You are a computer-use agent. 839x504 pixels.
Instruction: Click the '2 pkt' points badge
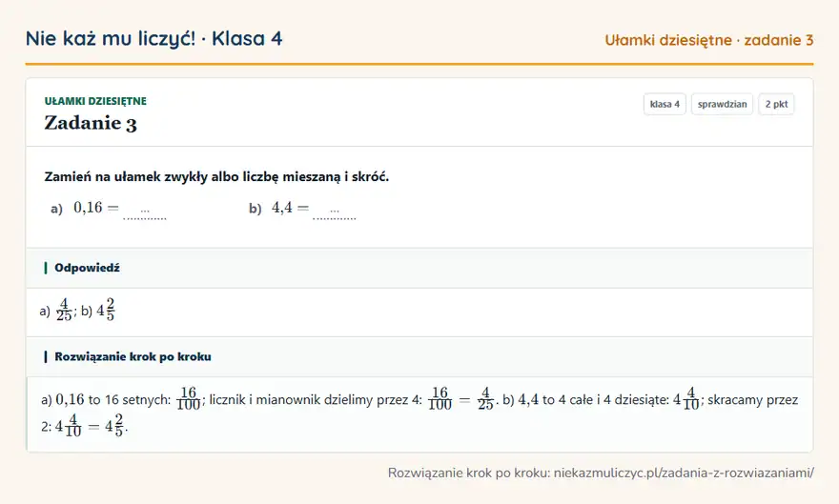coord(776,104)
